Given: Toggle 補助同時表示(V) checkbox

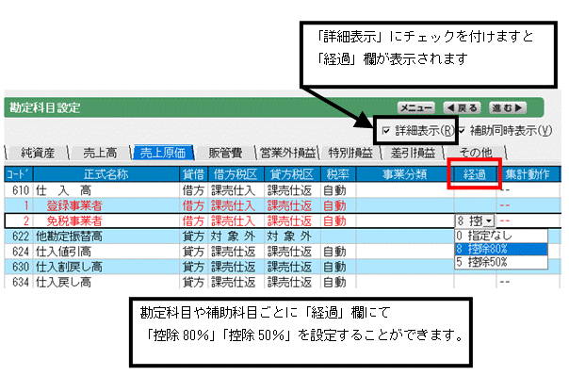Looking at the screenshot, I should [461, 130].
